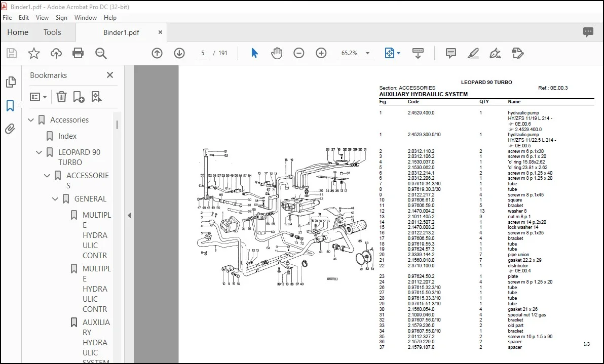This screenshot has height=364, width=604.
Task: Click the Ref.: 0E.00.3 text
Action: coord(553,88)
